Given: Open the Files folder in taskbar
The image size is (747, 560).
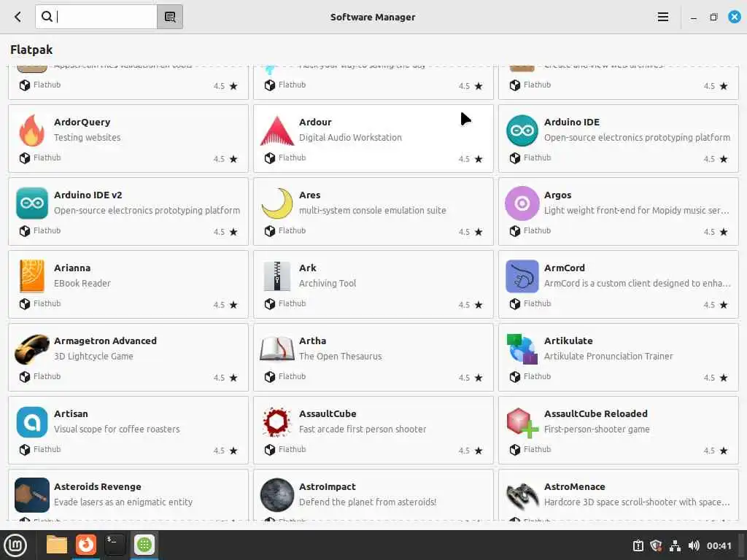Looking at the screenshot, I should coord(56,545).
